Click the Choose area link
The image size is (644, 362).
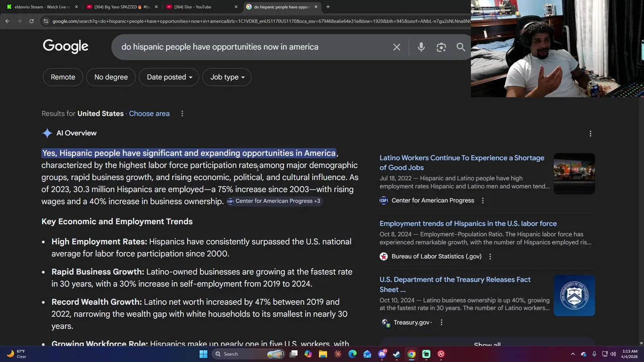[x=149, y=114]
